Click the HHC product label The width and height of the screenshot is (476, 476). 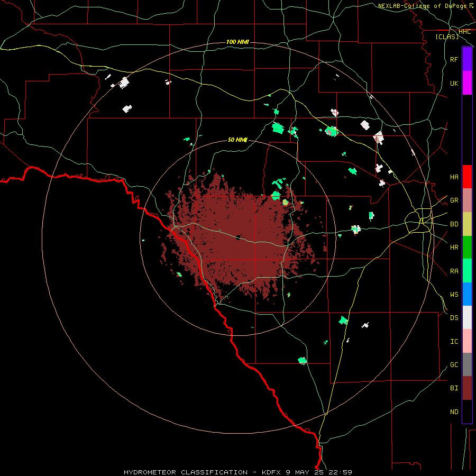[x=464, y=32]
